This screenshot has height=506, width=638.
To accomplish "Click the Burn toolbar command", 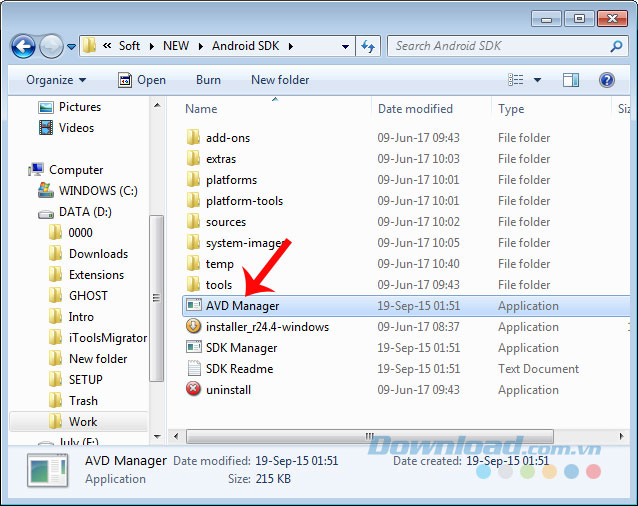I will (208, 80).
